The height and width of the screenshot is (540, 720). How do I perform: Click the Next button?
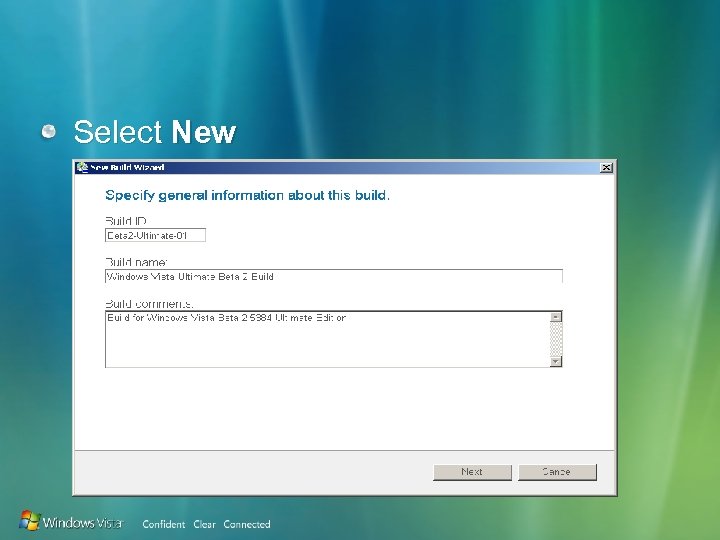tap(472, 472)
